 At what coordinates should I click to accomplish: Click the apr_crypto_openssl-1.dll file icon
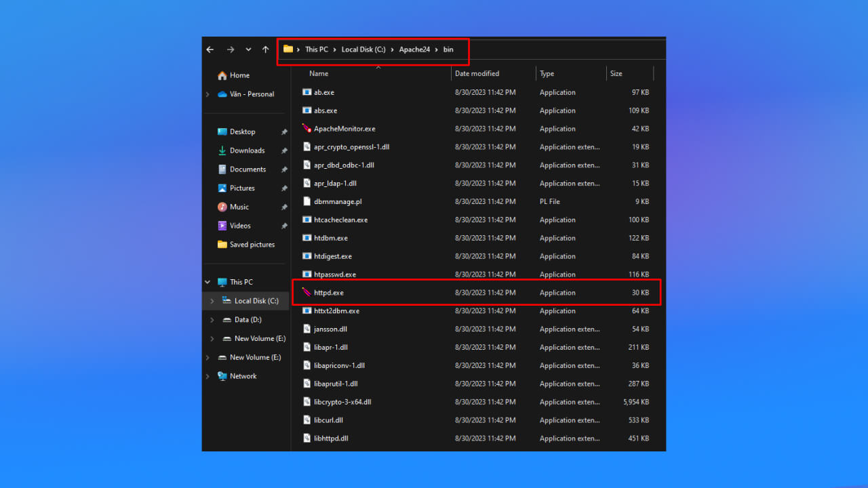coord(307,147)
